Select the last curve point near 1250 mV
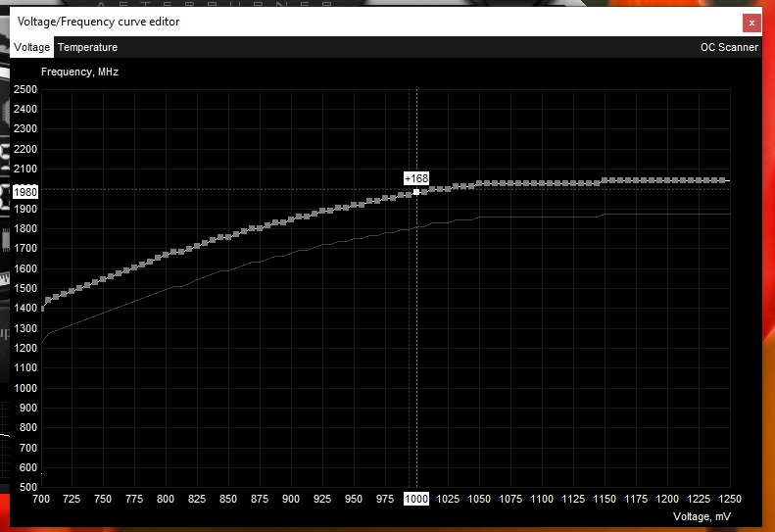The image size is (775, 532). click(x=722, y=180)
